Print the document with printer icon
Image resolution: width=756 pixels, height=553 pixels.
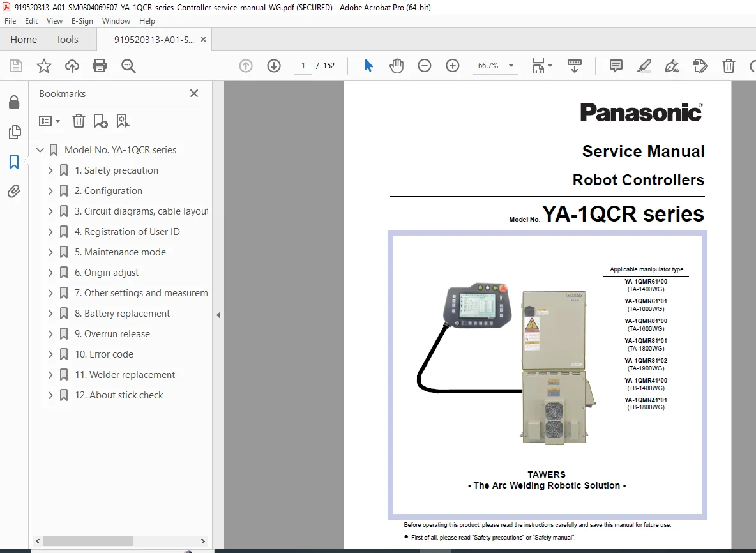100,66
